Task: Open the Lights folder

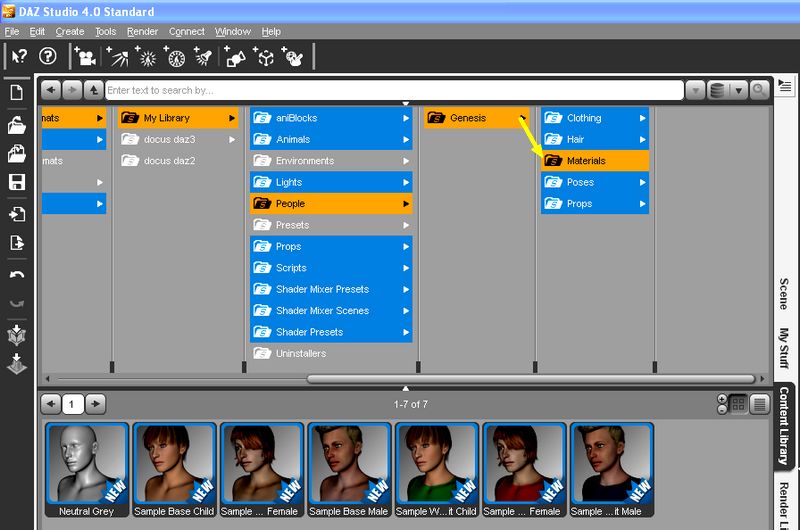Action: pos(331,182)
